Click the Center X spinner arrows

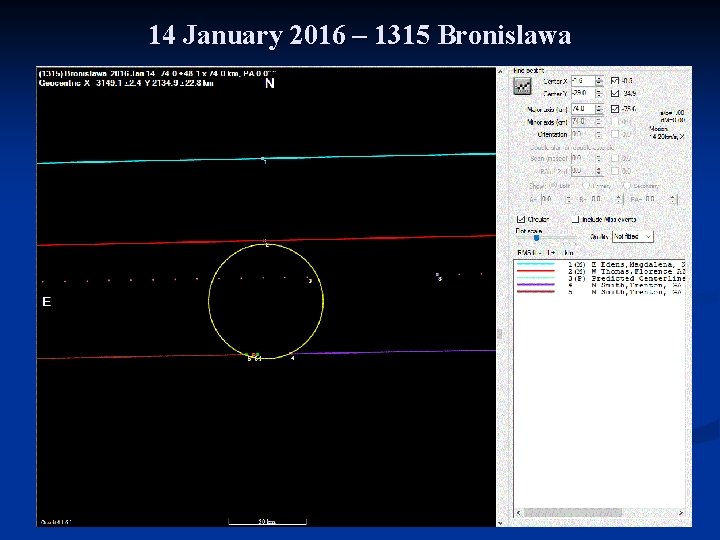click(599, 81)
